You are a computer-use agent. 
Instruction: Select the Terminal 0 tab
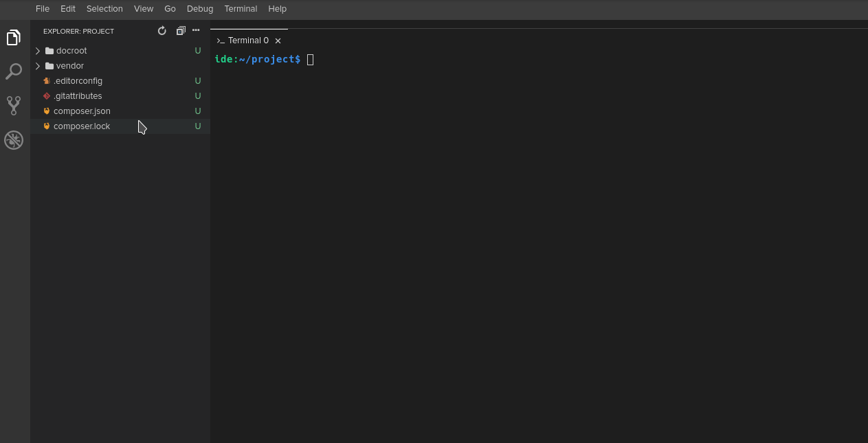pos(249,41)
